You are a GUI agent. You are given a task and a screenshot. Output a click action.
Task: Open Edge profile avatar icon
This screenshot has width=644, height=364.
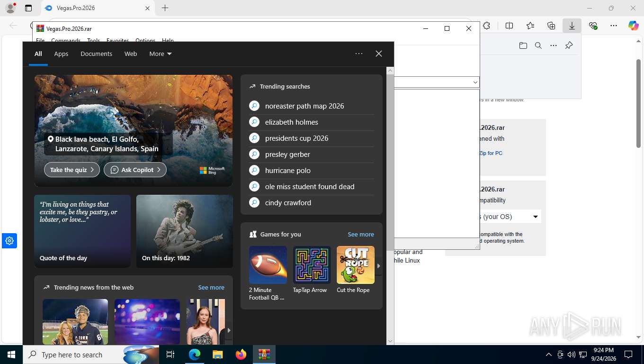10,8
